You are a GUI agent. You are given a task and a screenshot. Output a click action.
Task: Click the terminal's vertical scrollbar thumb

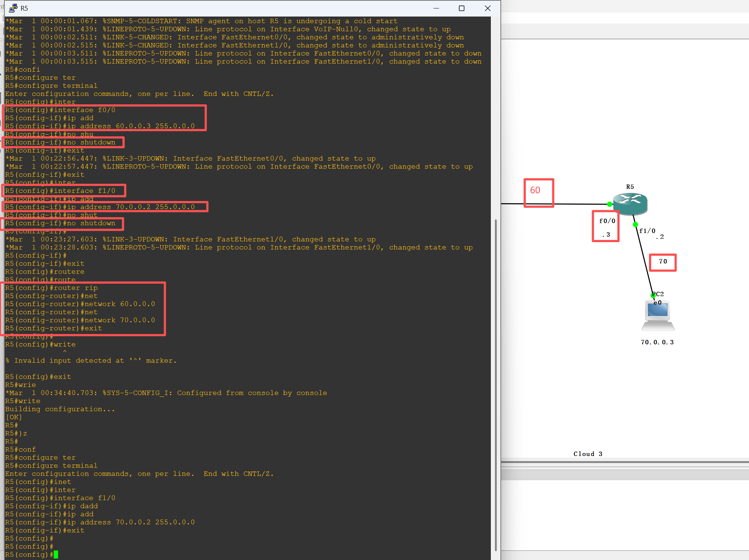tap(496, 384)
